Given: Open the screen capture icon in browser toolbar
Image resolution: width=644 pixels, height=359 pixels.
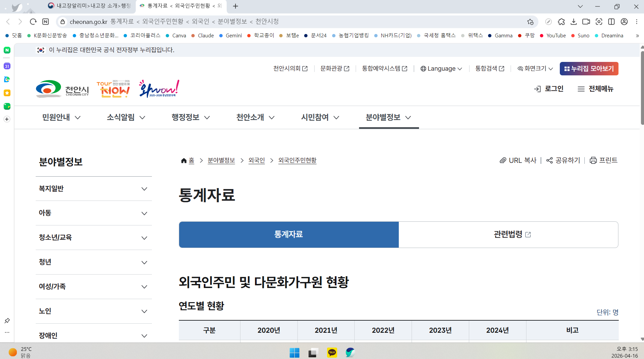Looking at the screenshot, I should pos(599,21).
